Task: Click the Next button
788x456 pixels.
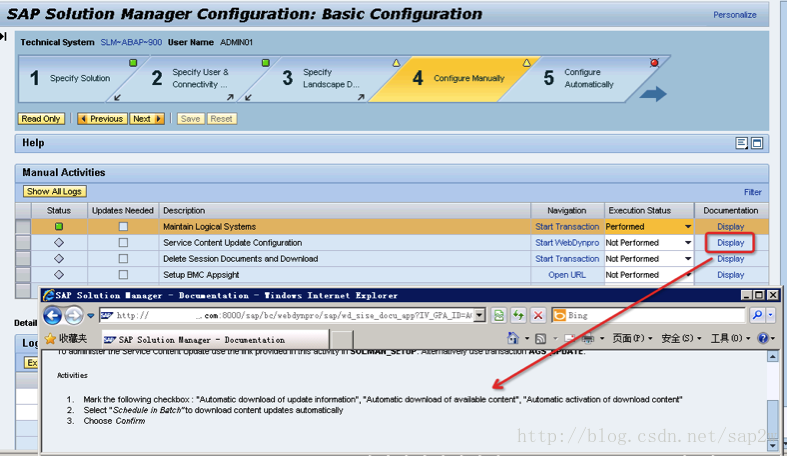Action: click(x=147, y=119)
